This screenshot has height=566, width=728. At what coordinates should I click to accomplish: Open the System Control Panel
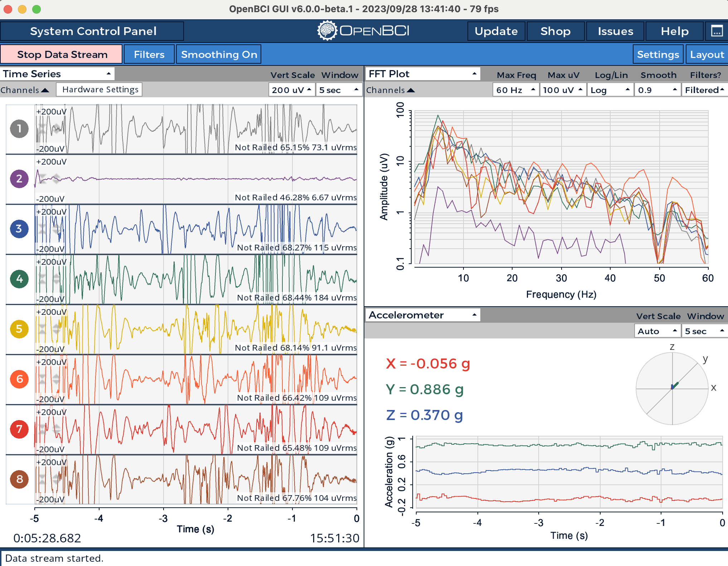coord(93,31)
